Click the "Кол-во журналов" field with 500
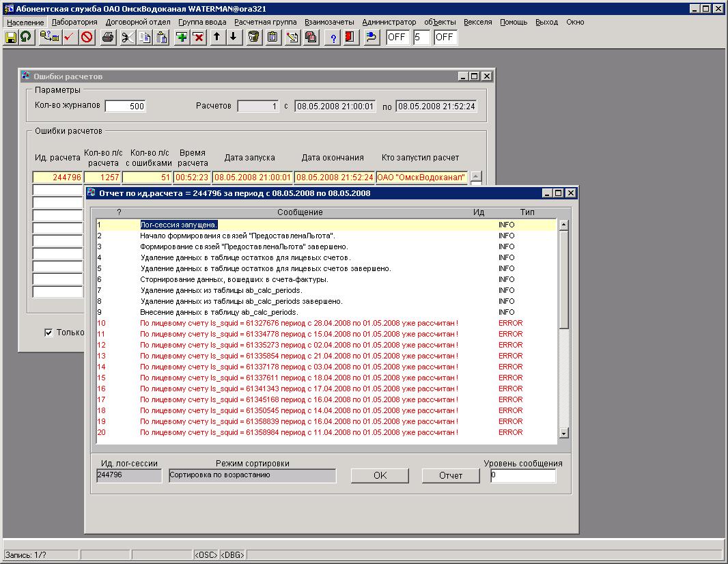Image resolution: width=728 pixels, height=564 pixels. 125,106
